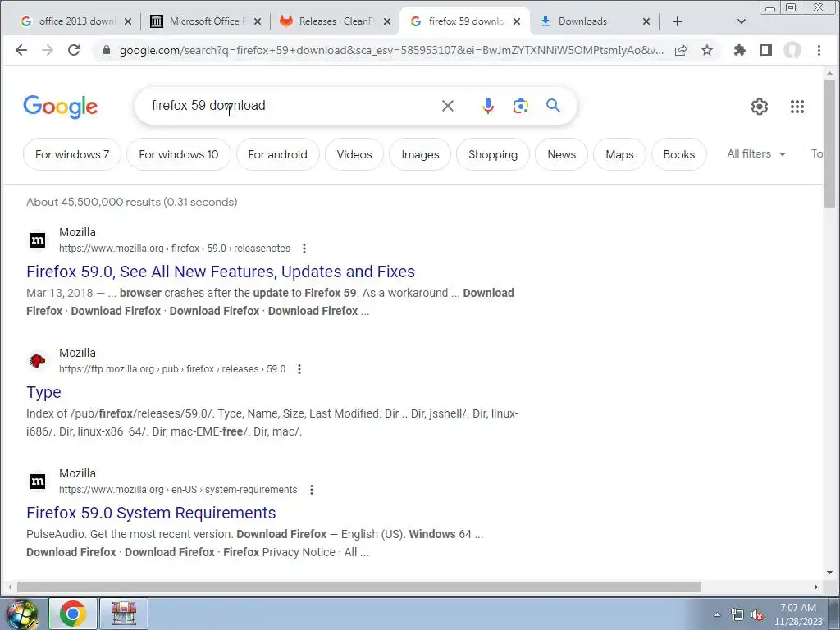
Task: Open more options for releasenotes result
Action: pyautogui.click(x=304, y=249)
